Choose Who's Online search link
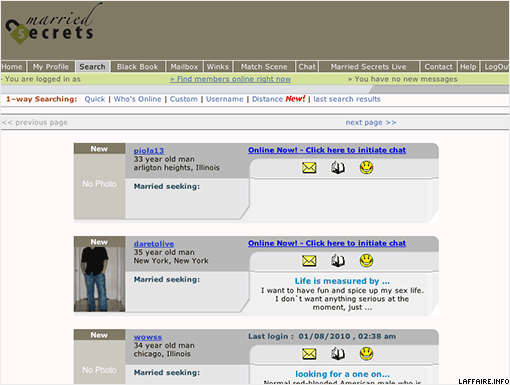 [137, 99]
